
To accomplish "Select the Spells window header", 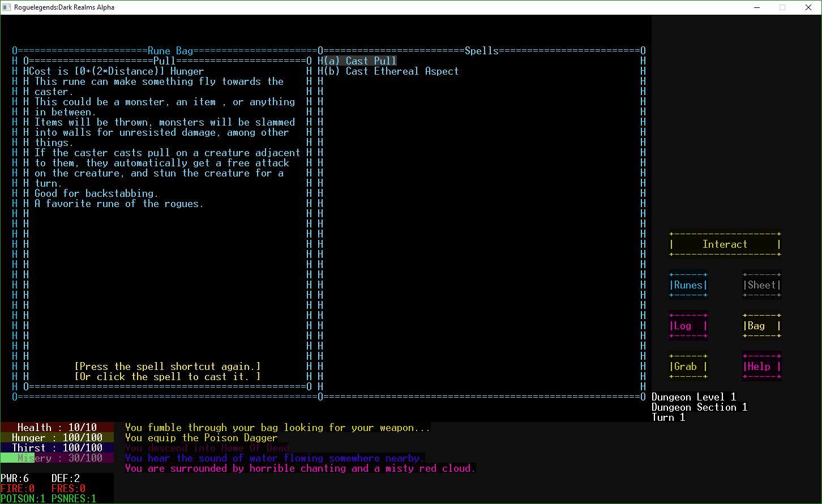I will [482, 50].
